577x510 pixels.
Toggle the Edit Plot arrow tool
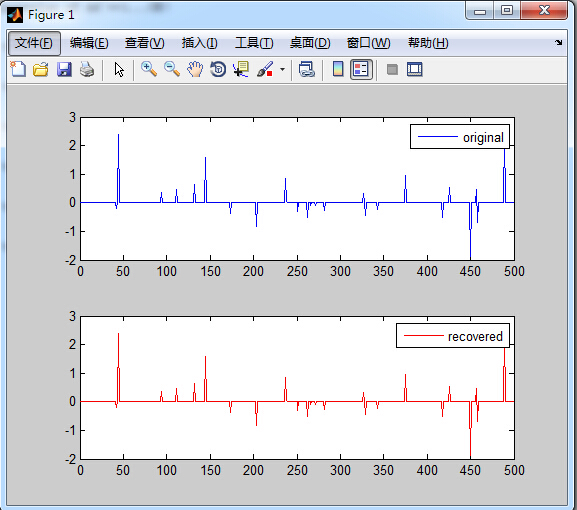[119, 69]
